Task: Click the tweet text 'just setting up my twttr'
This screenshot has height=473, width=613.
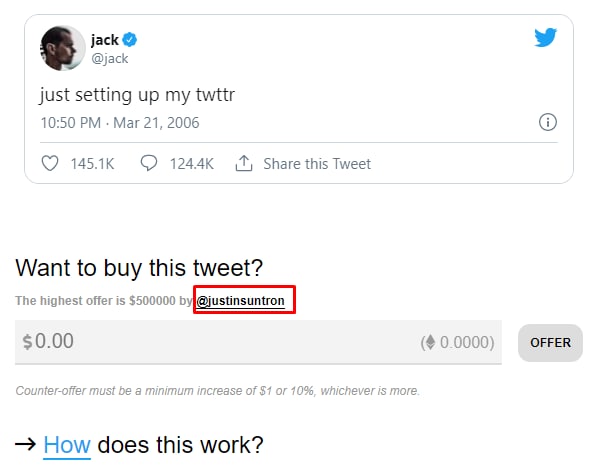Action: 137,96
